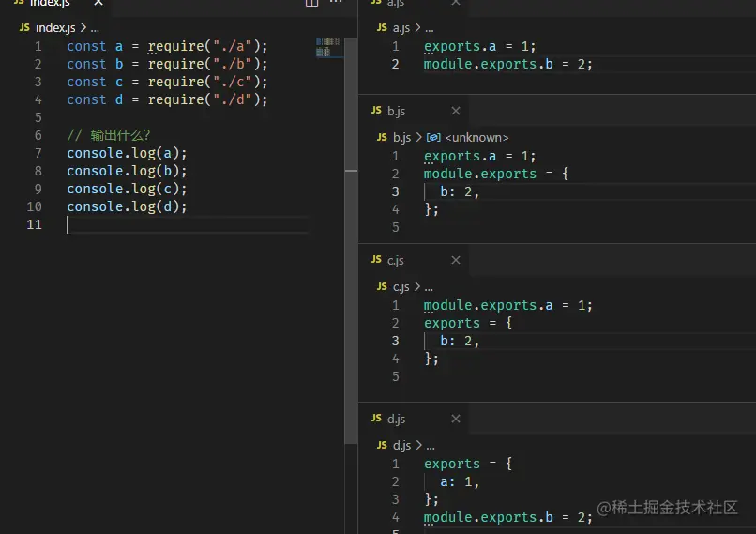This screenshot has width=756, height=534.
Task: Open the <unknown> symbol breadcrumb in b.js
Action: point(476,138)
